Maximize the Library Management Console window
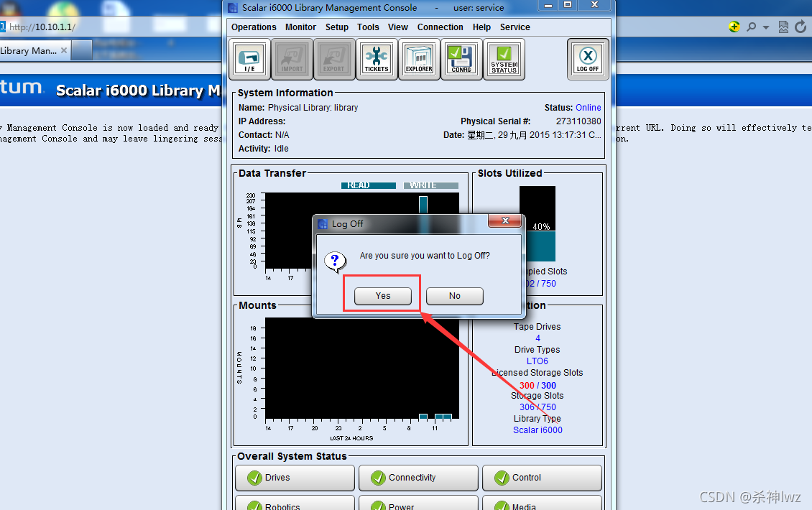The width and height of the screenshot is (812, 510). click(568, 4)
